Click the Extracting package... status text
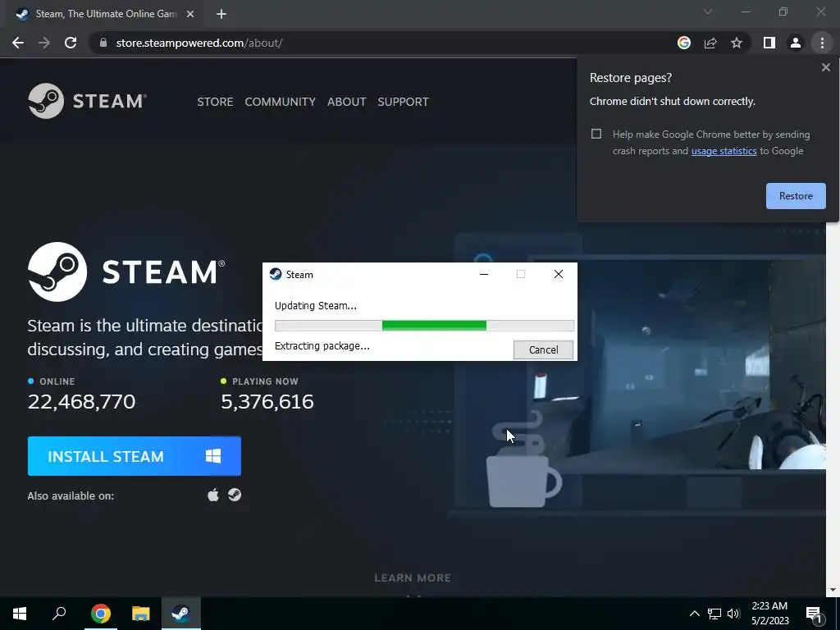 (322, 346)
